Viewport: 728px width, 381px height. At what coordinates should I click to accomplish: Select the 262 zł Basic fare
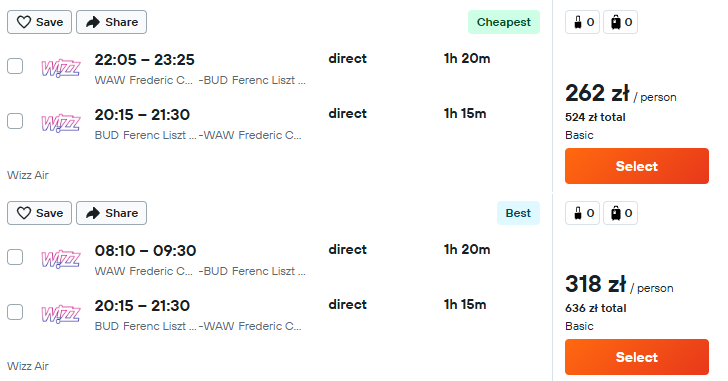pos(637,166)
